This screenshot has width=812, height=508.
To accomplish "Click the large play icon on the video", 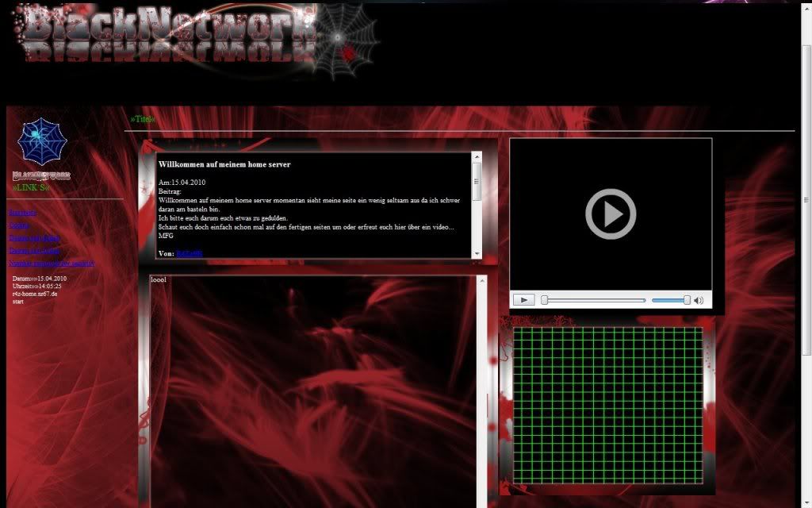I will pyautogui.click(x=611, y=214).
